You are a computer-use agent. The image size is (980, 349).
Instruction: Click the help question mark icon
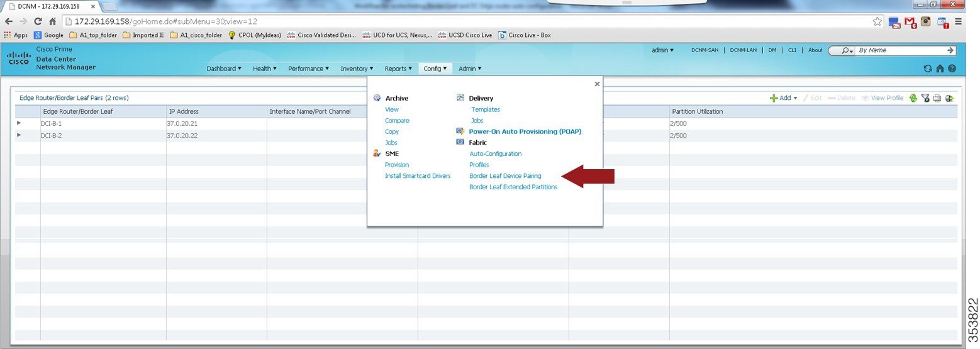tap(952, 69)
